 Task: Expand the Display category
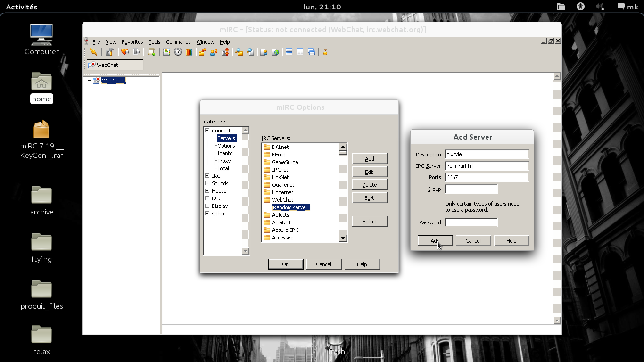pyautogui.click(x=207, y=206)
